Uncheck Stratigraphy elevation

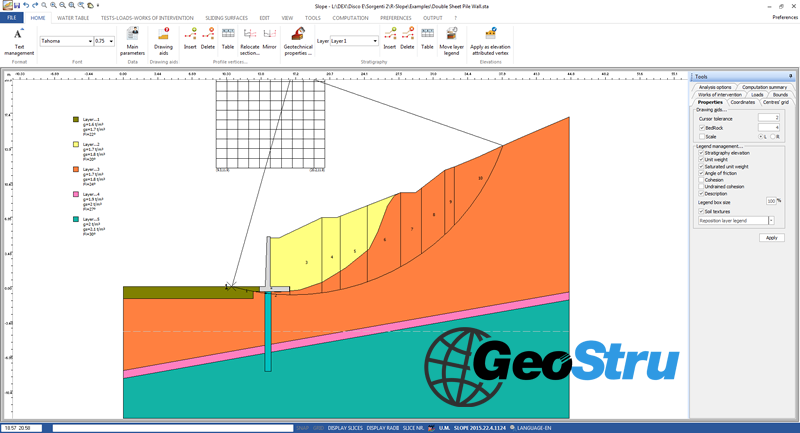coord(701,153)
